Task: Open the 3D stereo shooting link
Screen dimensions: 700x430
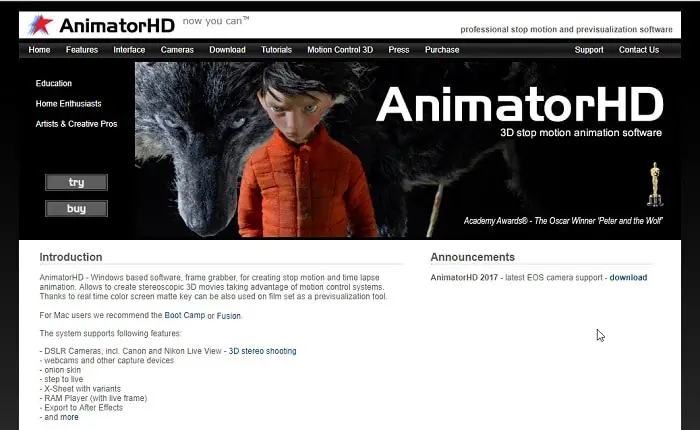Action: click(x=262, y=351)
